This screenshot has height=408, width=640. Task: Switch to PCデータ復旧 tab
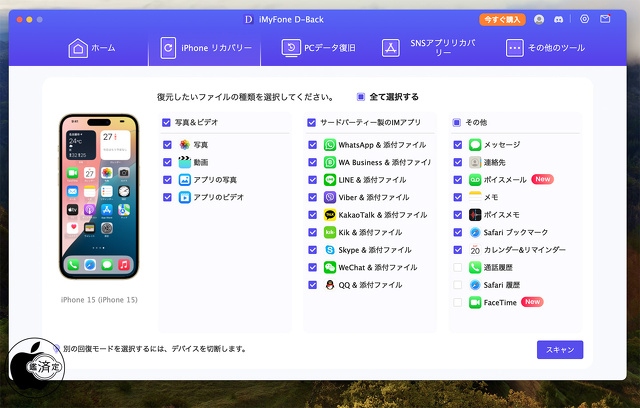click(318, 48)
